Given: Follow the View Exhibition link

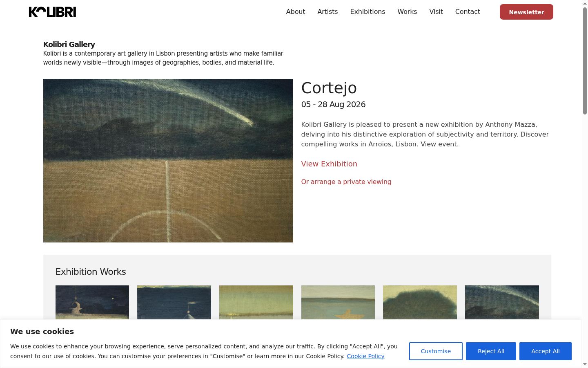Looking at the screenshot, I should tap(329, 164).
